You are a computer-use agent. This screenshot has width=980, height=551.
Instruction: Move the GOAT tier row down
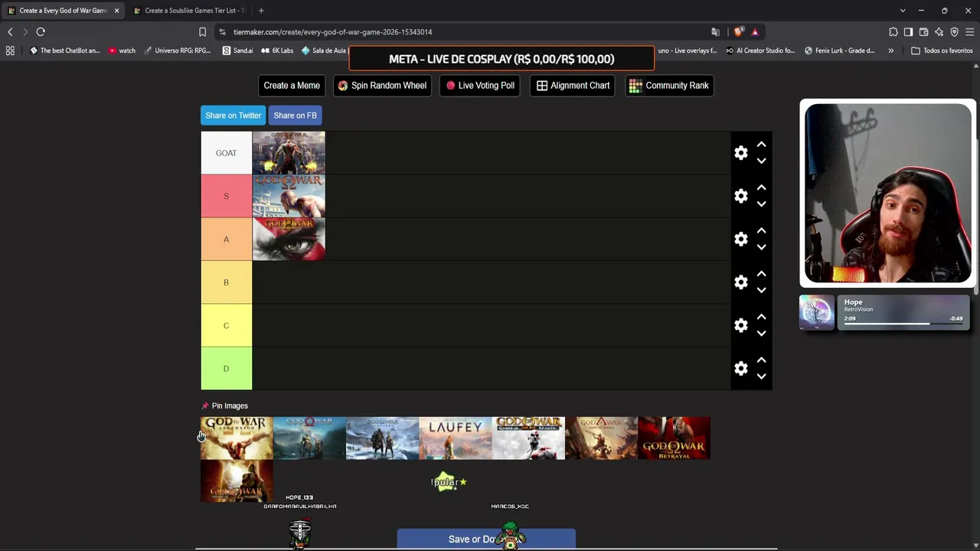click(761, 161)
